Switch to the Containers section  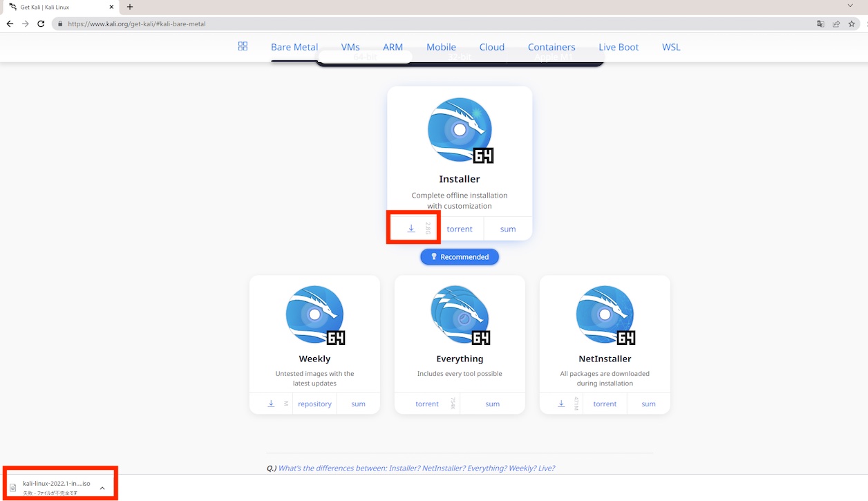(x=551, y=47)
